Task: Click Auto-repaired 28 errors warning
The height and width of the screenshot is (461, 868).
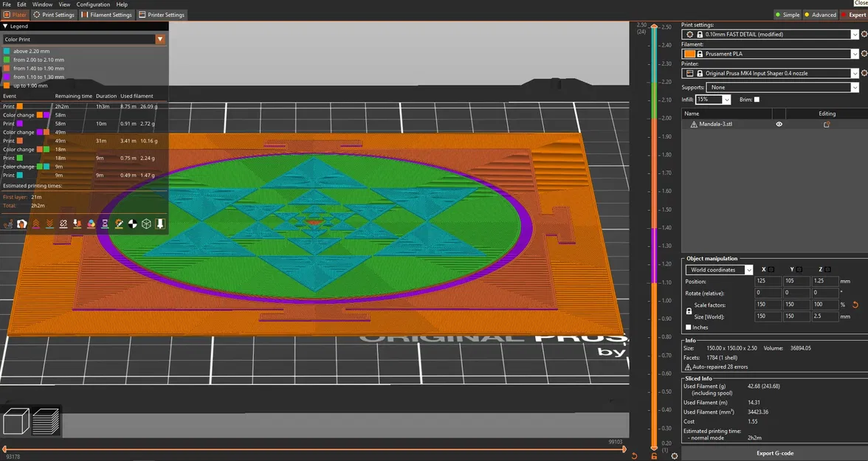Action: [716, 367]
